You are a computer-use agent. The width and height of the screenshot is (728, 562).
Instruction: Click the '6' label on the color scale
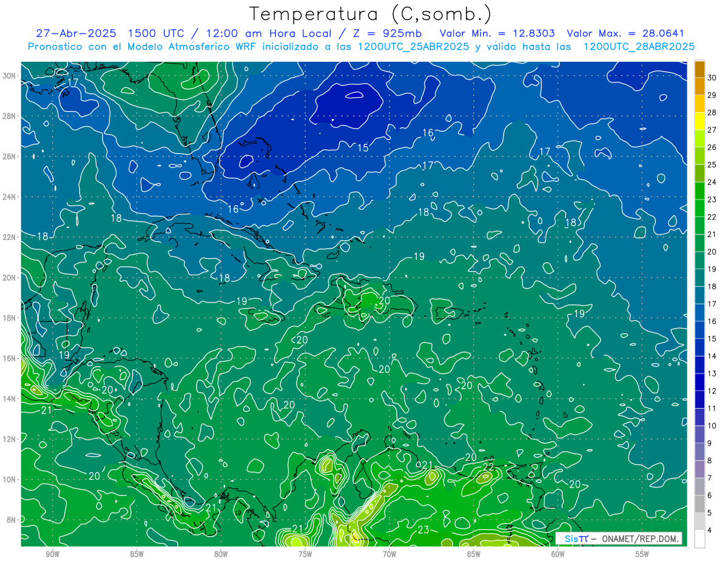pos(710,495)
